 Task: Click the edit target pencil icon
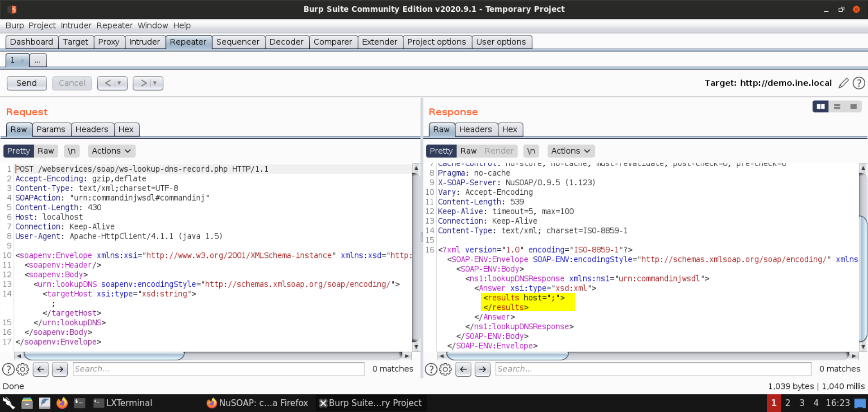pyautogui.click(x=843, y=83)
